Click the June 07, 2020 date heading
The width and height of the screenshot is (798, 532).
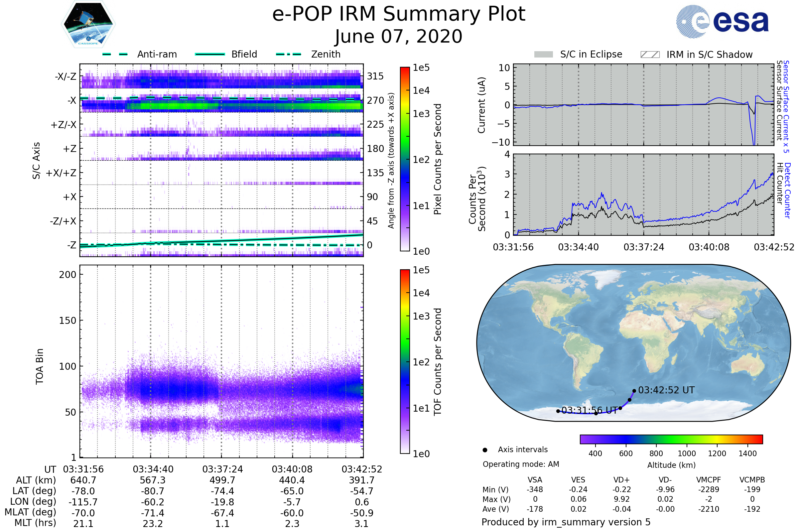click(399, 37)
